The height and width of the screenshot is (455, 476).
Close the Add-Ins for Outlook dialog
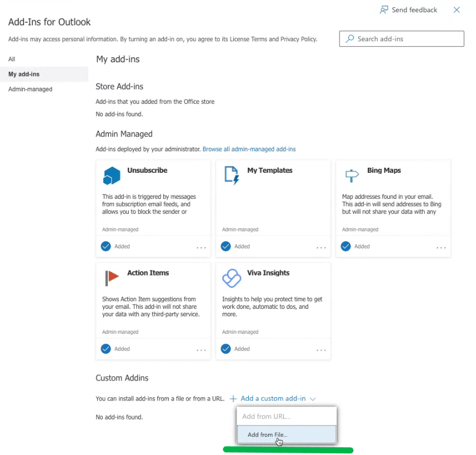click(457, 10)
